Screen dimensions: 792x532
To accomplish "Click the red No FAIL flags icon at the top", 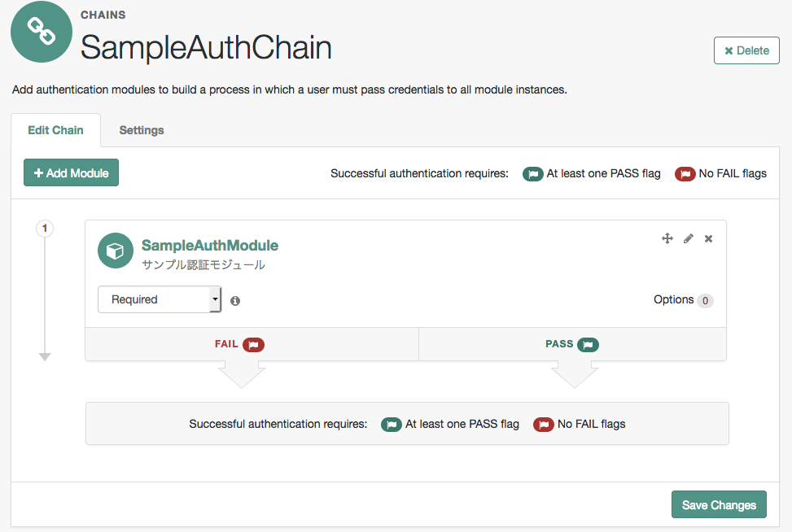I will coord(685,173).
